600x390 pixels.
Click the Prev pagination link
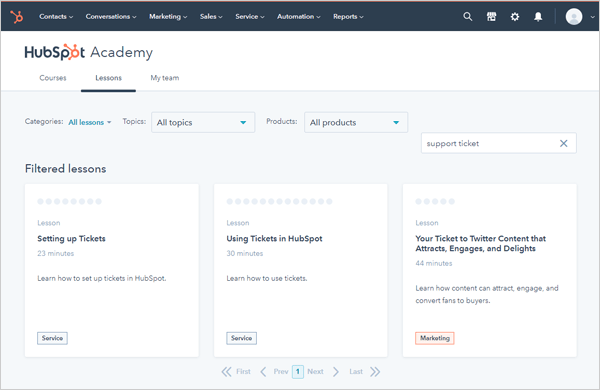pyautogui.click(x=280, y=372)
